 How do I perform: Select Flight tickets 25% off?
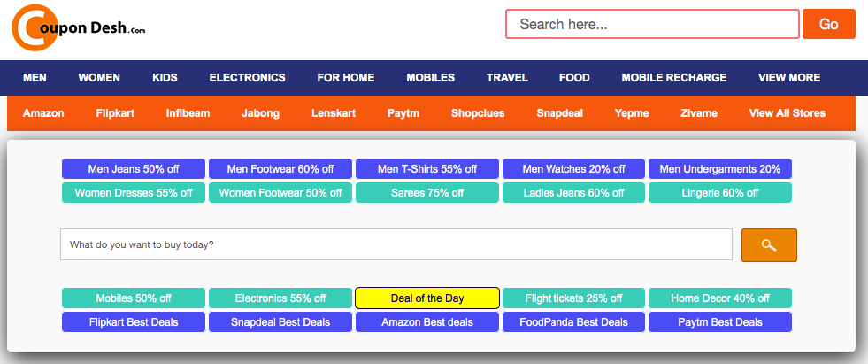(x=573, y=298)
